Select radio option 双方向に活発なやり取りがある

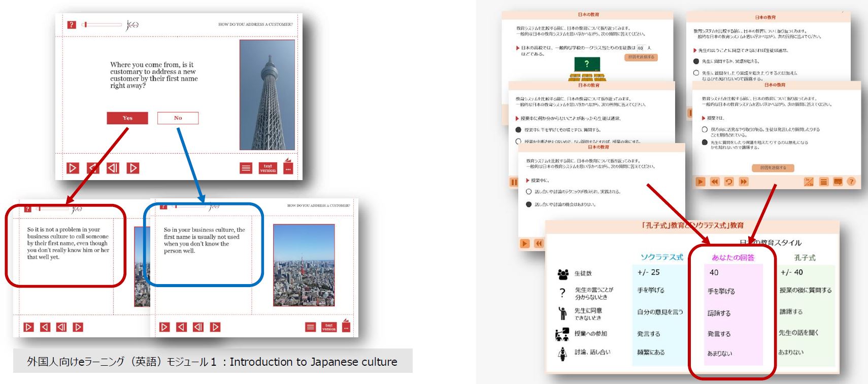coord(705,129)
